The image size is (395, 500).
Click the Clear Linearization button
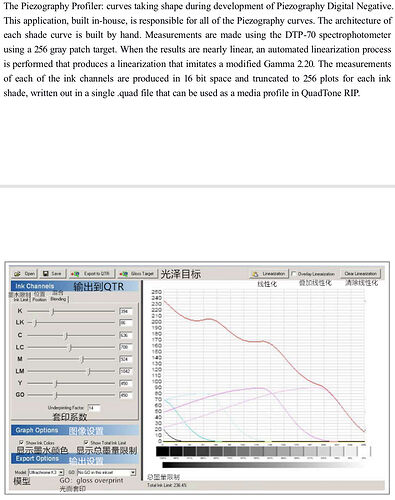point(360,274)
